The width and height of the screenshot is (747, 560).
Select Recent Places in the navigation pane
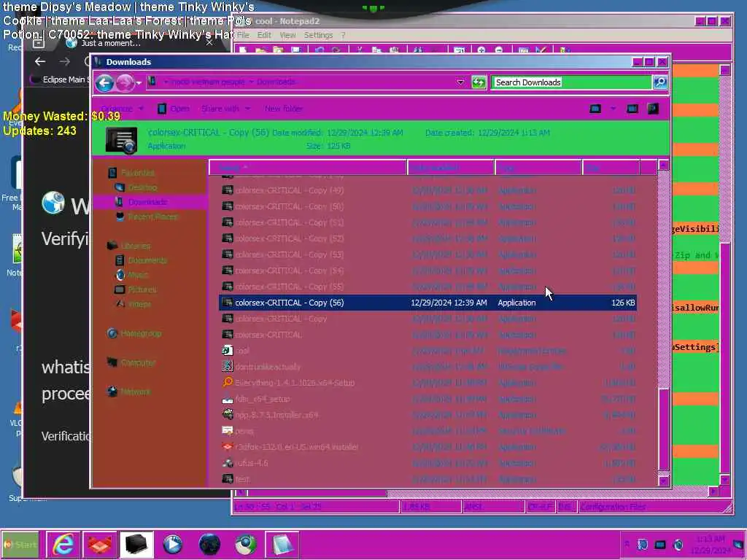pos(152,217)
